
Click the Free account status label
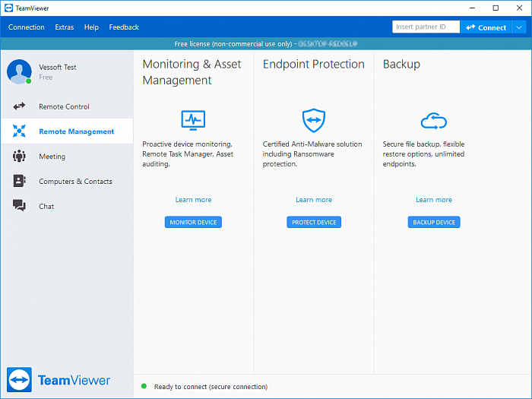pos(46,77)
